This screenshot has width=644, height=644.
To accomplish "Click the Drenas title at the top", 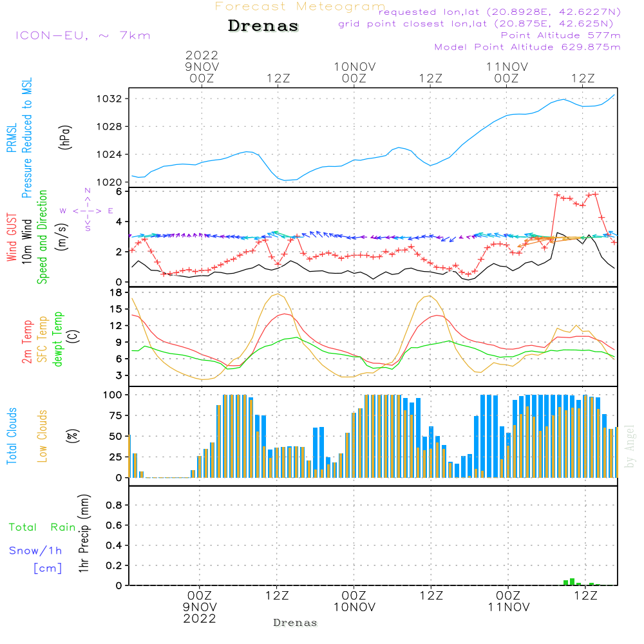I will tap(263, 26).
